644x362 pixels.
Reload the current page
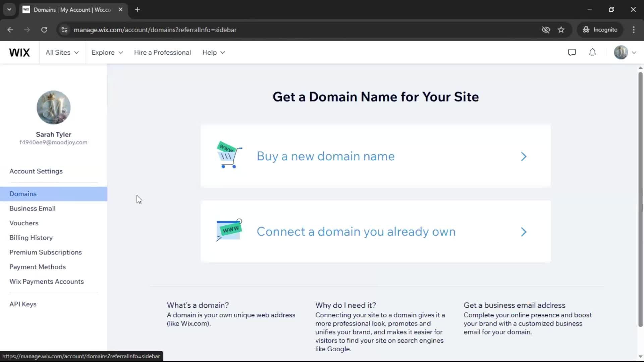[44, 30]
